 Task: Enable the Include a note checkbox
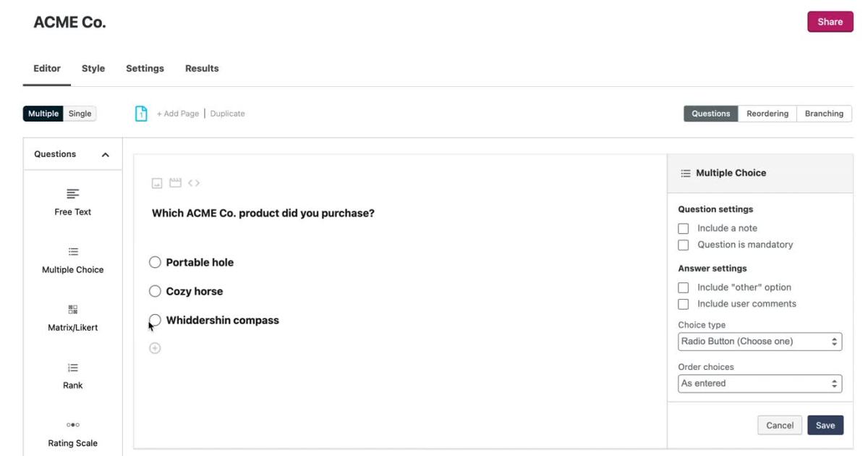tap(684, 229)
